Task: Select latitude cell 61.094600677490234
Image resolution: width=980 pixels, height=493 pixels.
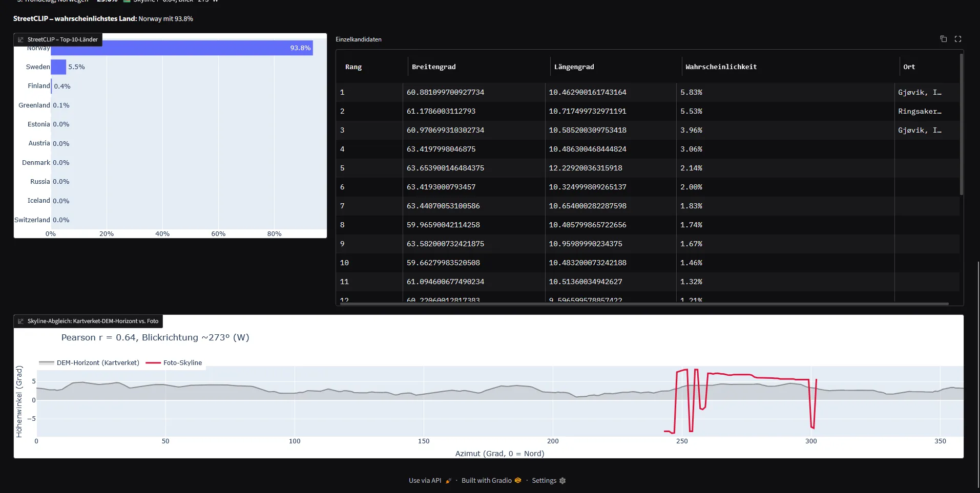Action: coord(474,282)
